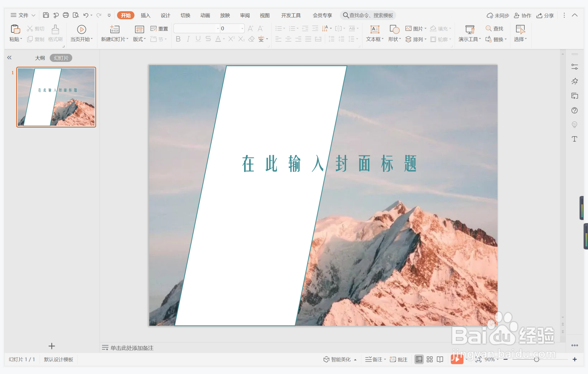This screenshot has height=374, width=588.
Task: Switch to the 大纲 Outline panel tab
Action: pos(40,58)
